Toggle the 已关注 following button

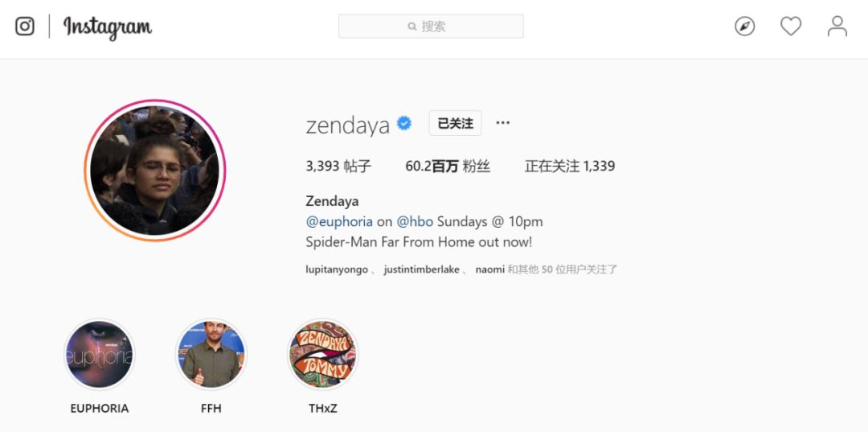[x=455, y=123]
